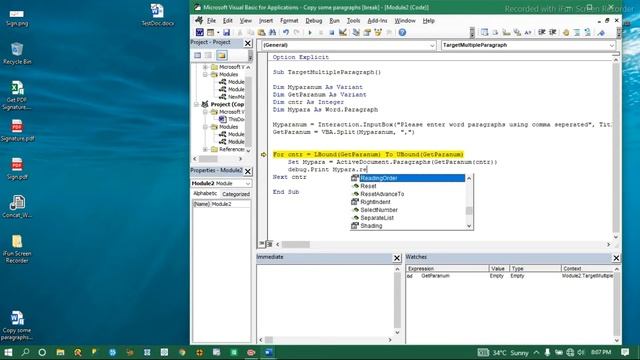Viewport: 640px width, 360px height.
Task: Close the Watches window
Action: 616,258
